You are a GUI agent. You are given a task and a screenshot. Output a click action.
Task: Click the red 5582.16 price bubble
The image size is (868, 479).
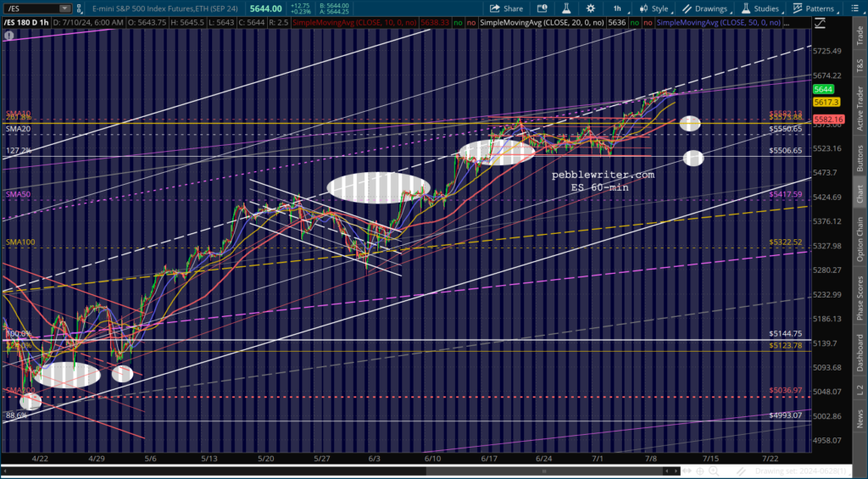click(x=828, y=120)
